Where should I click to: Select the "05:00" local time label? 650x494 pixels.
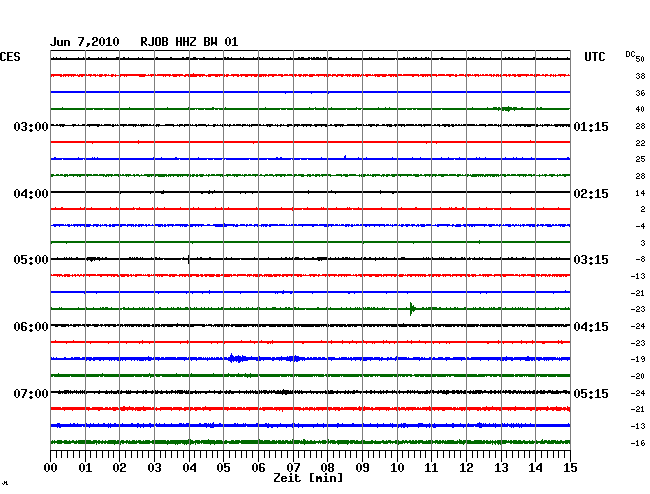click(31, 260)
